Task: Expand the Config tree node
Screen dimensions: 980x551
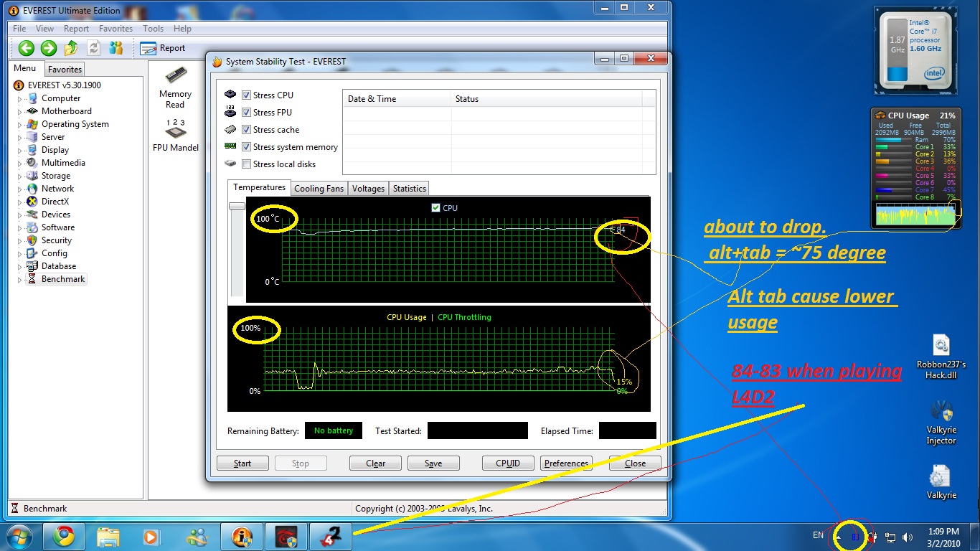Action: point(20,254)
